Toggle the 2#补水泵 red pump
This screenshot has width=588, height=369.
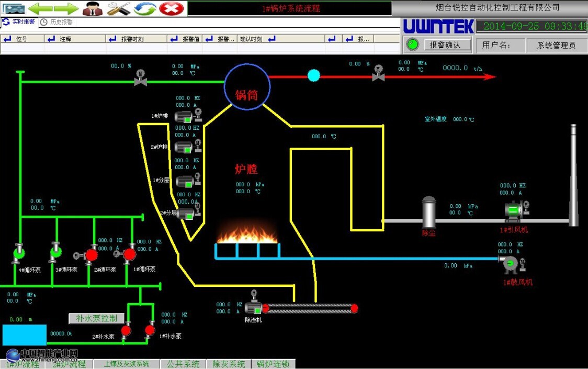(x=126, y=330)
